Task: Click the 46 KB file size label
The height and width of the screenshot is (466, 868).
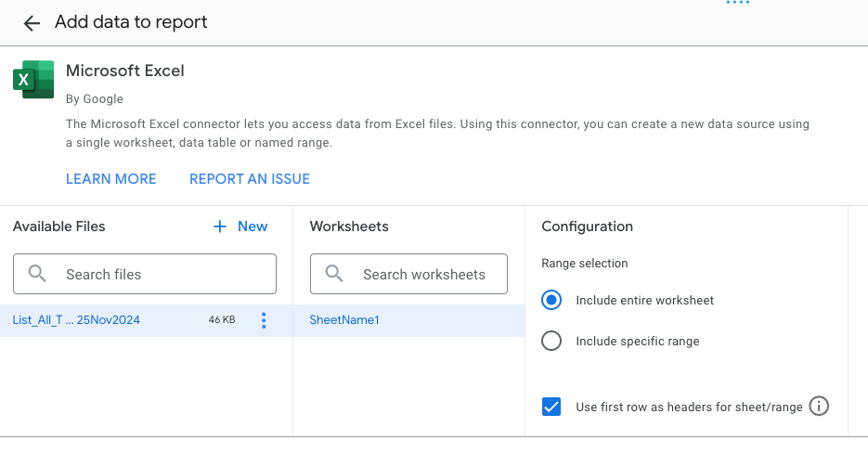Action: coord(222,320)
